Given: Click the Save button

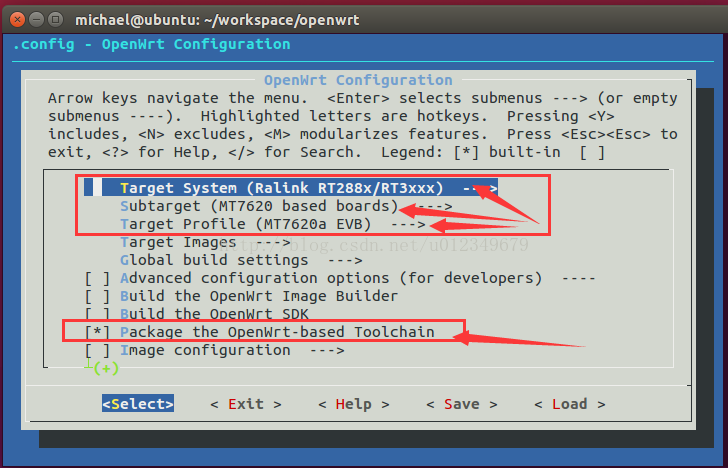Looking at the screenshot, I should [x=462, y=404].
